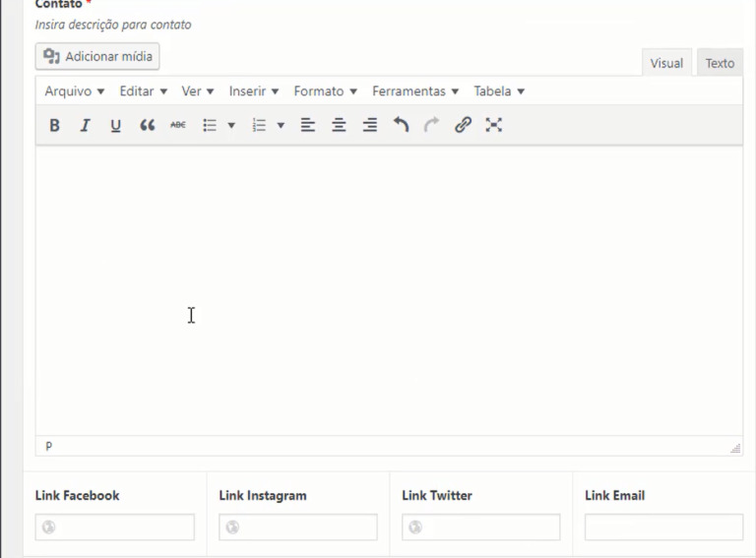Enter fullscreen editor mode

[494, 125]
